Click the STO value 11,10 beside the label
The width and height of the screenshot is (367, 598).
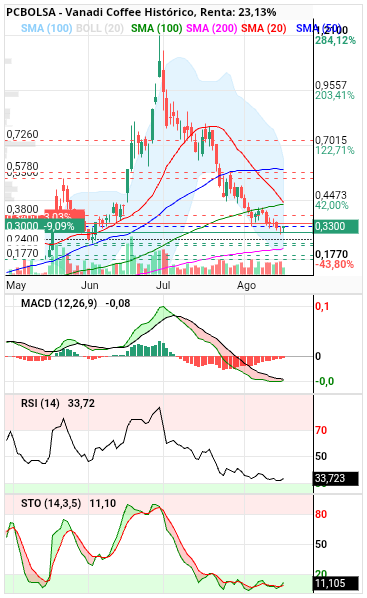pyautogui.click(x=103, y=503)
